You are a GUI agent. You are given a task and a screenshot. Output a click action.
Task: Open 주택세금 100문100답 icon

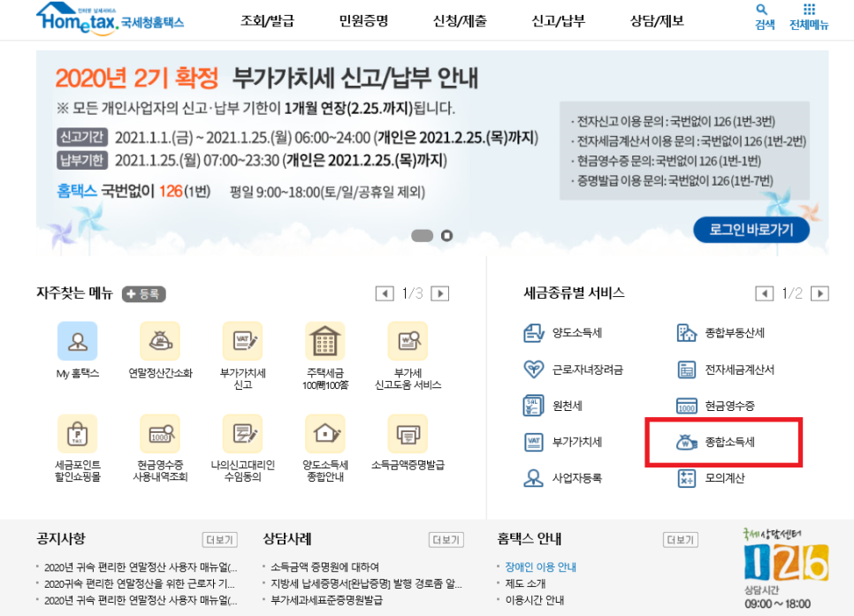pos(325,341)
